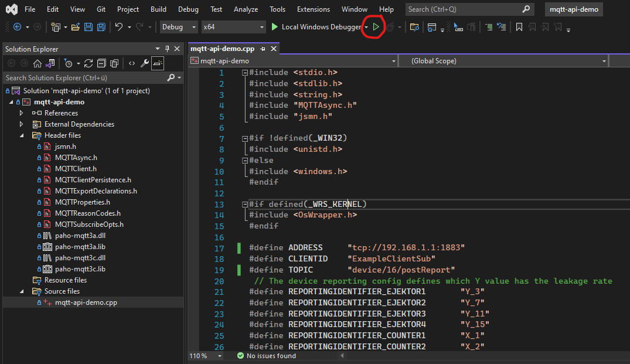Go to Home in Solution Explorer toolbar
The image size is (630, 364).
(x=38, y=63)
